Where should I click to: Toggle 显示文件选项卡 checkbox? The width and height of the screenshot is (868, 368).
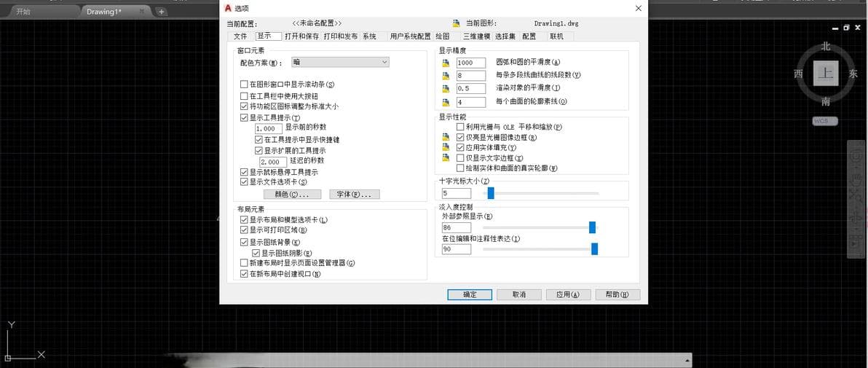tap(244, 181)
